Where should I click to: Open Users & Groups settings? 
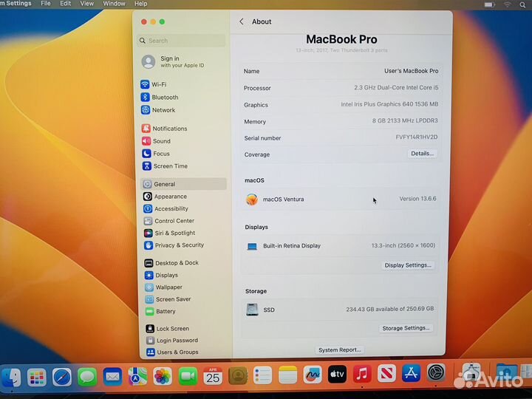coord(172,352)
